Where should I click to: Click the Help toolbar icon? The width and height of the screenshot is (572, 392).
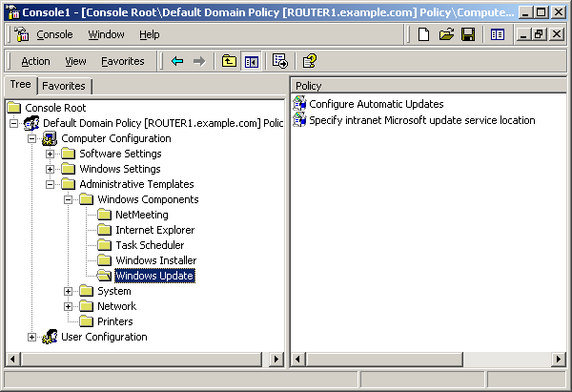coord(309,61)
